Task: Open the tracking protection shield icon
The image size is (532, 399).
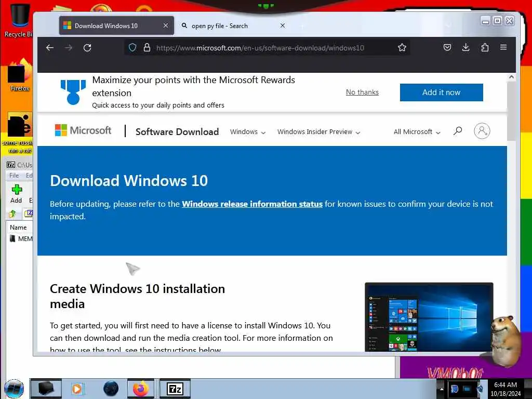Action: (x=132, y=47)
